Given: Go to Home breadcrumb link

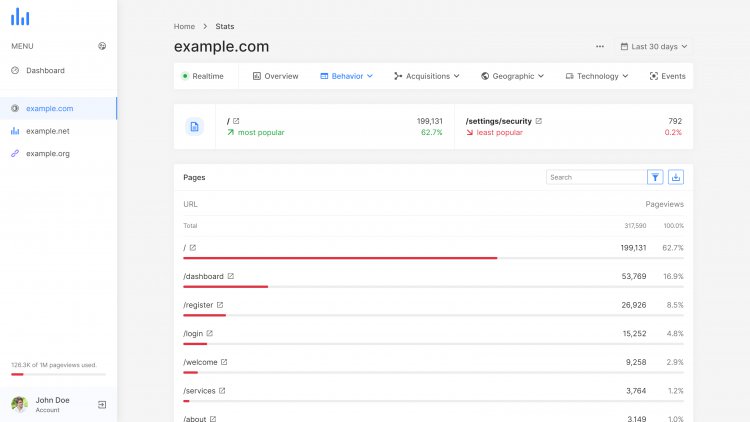Looking at the screenshot, I should 184,26.
